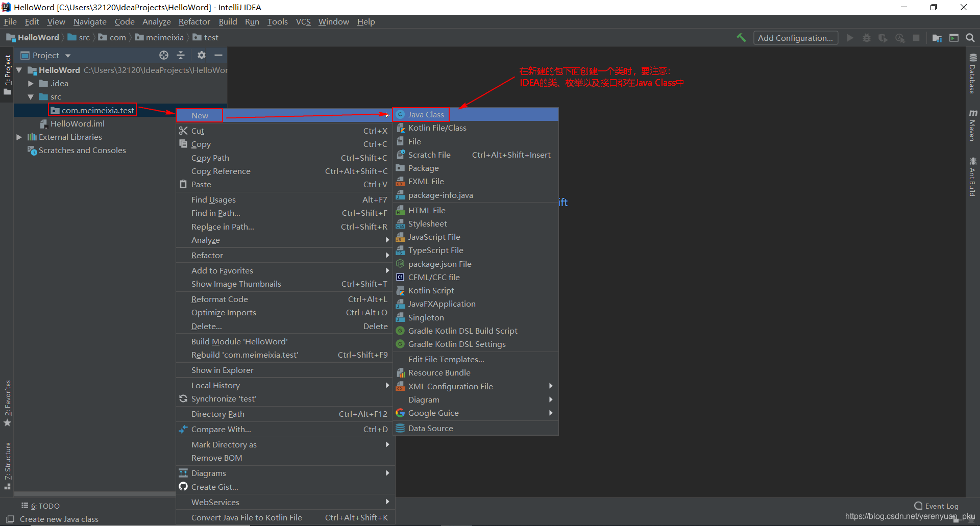Click Cut in context menu

285,131
